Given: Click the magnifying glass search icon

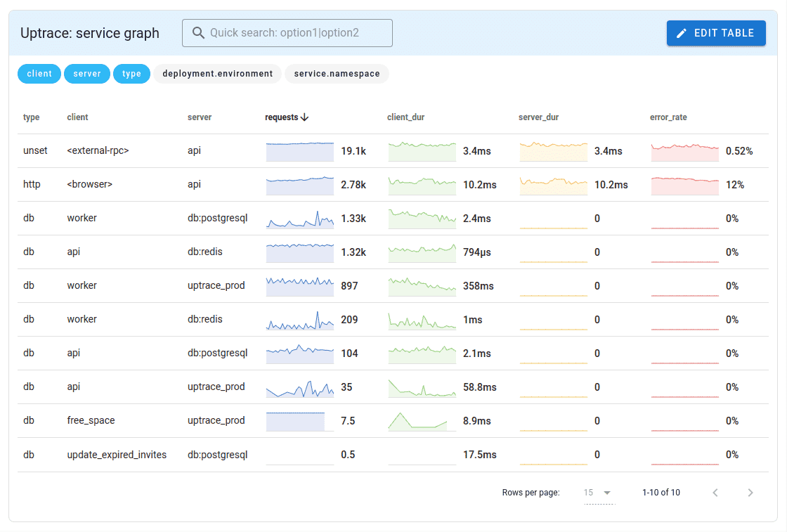Looking at the screenshot, I should tap(199, 32).
